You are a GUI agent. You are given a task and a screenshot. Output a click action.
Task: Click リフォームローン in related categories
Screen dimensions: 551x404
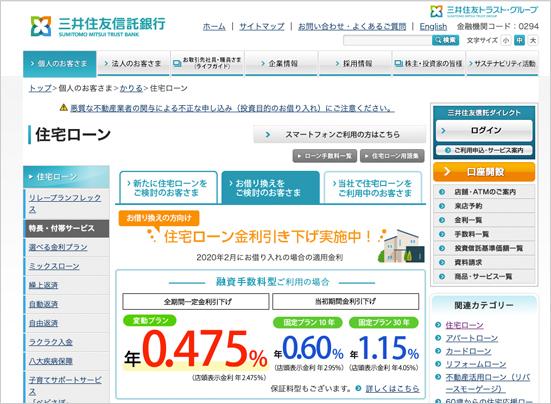coord(475,364)
